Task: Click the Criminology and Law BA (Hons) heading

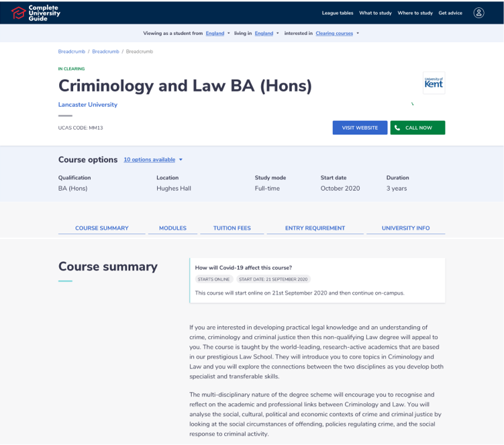Action: click(185, 86)
